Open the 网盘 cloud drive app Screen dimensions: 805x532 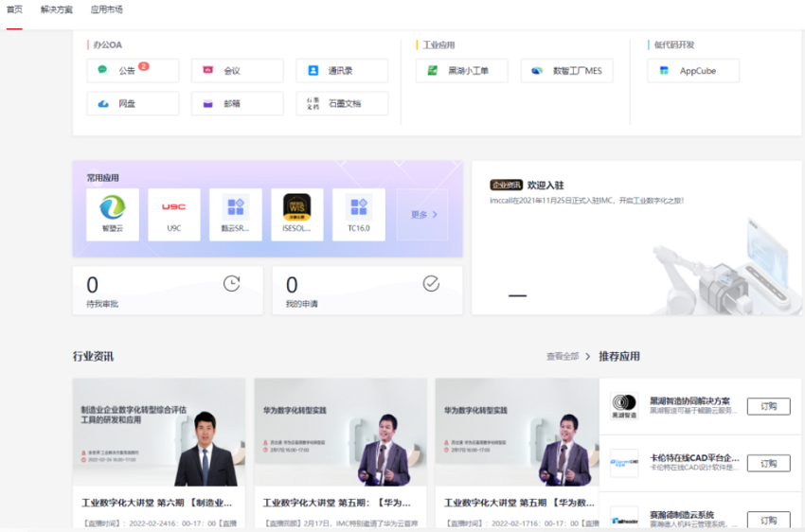pos(133,103)
